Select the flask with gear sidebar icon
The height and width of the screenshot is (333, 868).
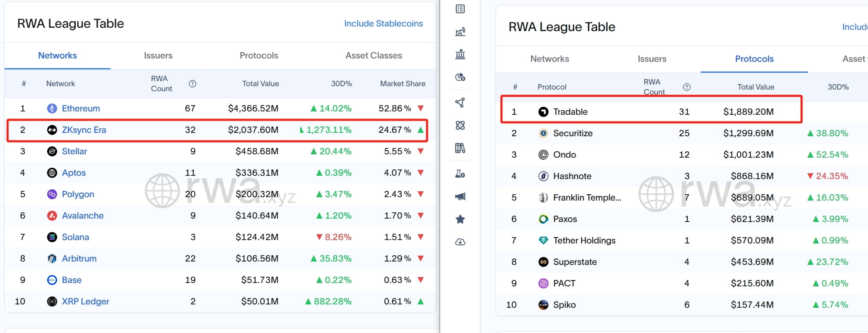point(460,174)
